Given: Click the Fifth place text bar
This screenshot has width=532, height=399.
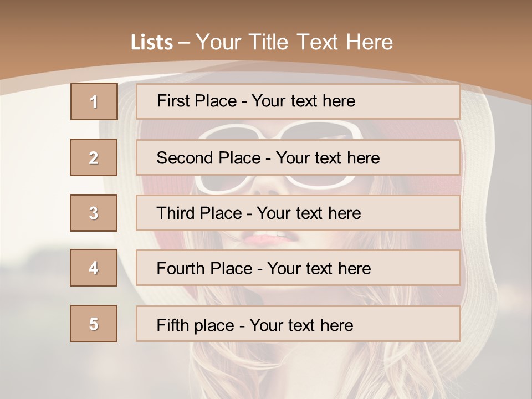Looking at the screenshot, I should [298, 324].
